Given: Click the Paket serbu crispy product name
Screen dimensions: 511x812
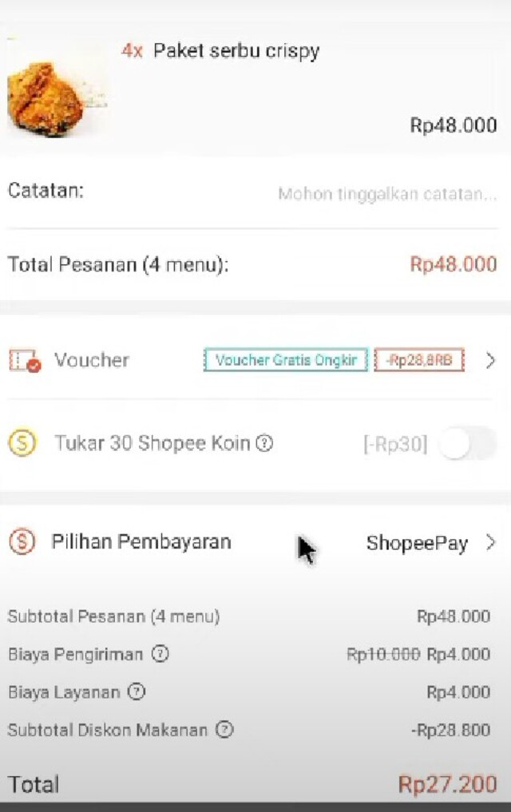Looking at the screenshot, I should (x=238, y=50).
